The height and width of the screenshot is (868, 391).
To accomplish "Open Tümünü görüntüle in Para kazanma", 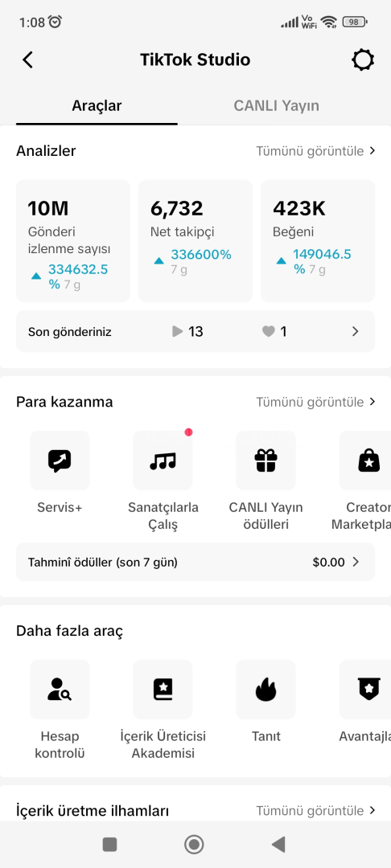I will coord(316,402).
